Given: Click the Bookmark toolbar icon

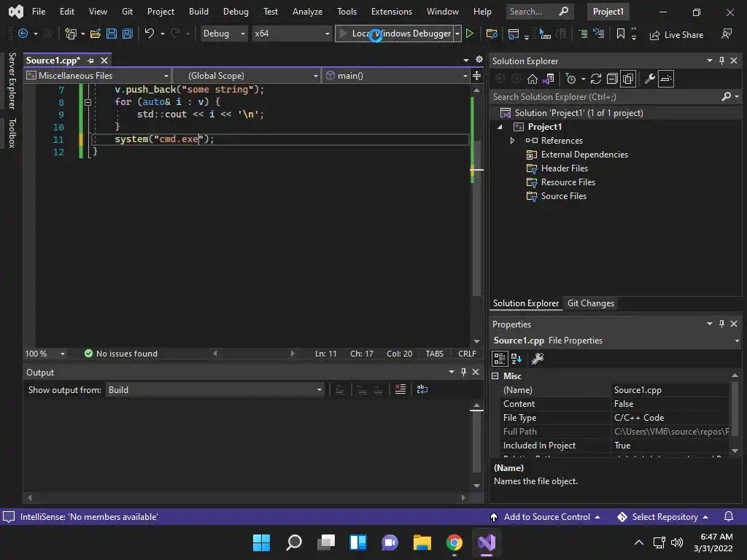Looking at the screenshot, I should point(620,34).
